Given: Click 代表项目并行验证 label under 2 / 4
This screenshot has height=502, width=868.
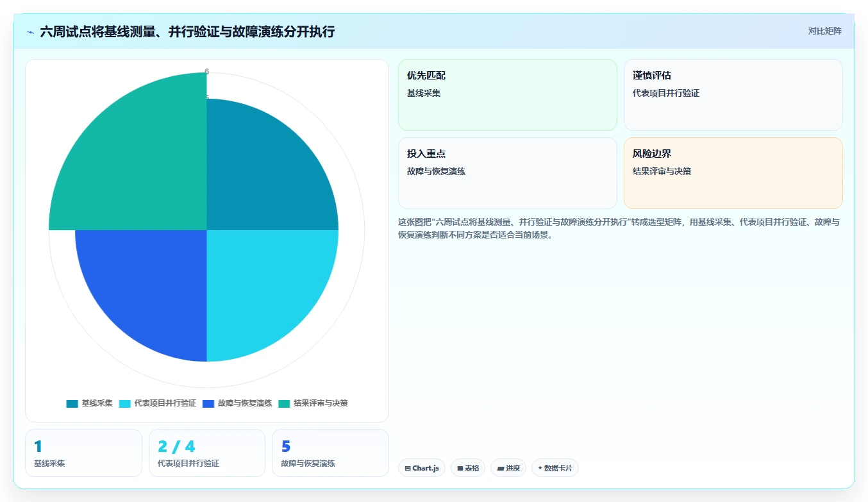Looking at the screenshot, I should pyautogui.click(x=188, y=463).
